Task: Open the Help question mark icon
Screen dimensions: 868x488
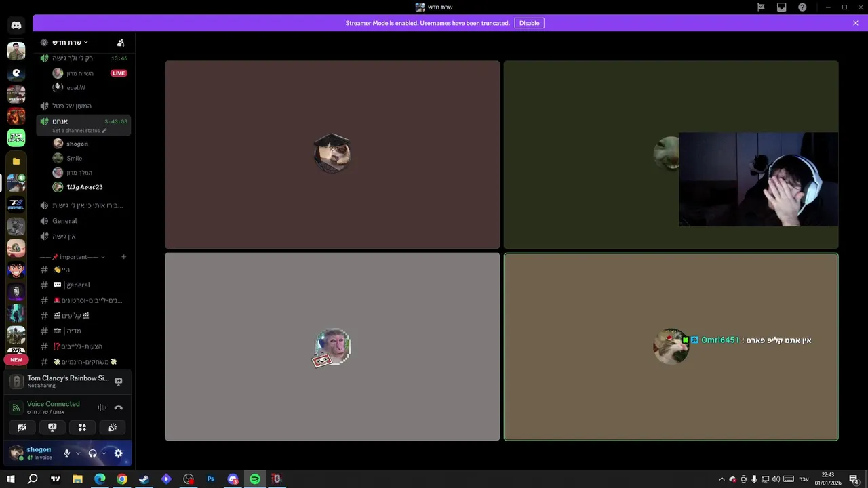Action: coord(802,7)
